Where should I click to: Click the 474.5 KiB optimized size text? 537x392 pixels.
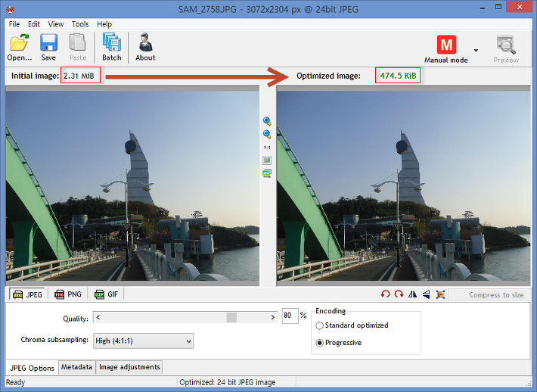(398, 76)
